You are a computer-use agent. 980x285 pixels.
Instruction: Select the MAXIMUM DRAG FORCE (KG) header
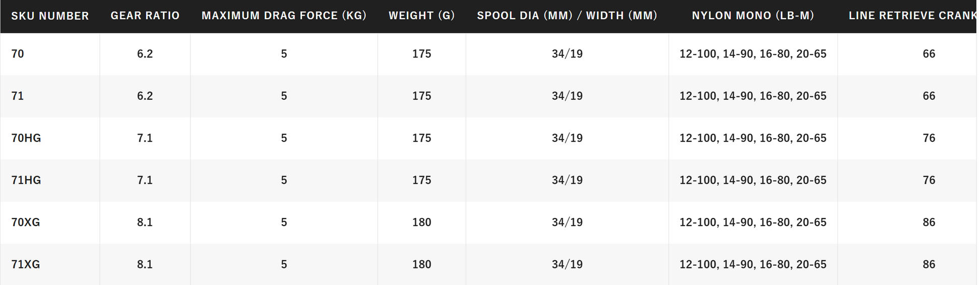click(x=284, y=16)
